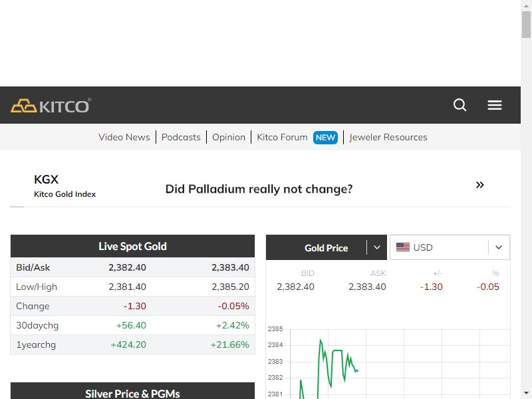Expand the Gold Price dropdown arrow

(377, 247)
